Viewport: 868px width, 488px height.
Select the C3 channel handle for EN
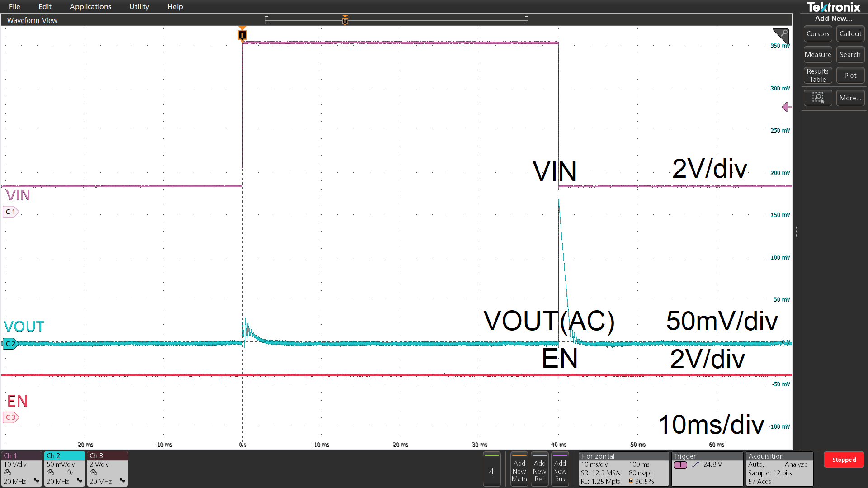click(10, 417)
